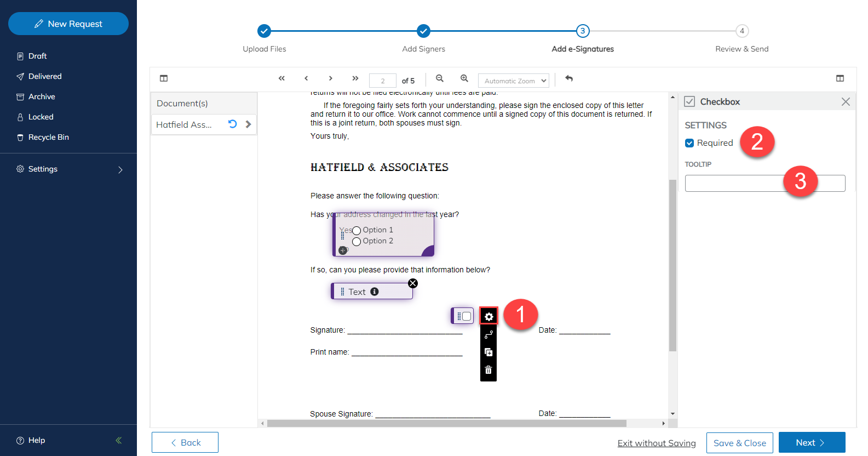868x456 pixels.
Task: Click the Text field info icon
Action: tap(375, 292)
